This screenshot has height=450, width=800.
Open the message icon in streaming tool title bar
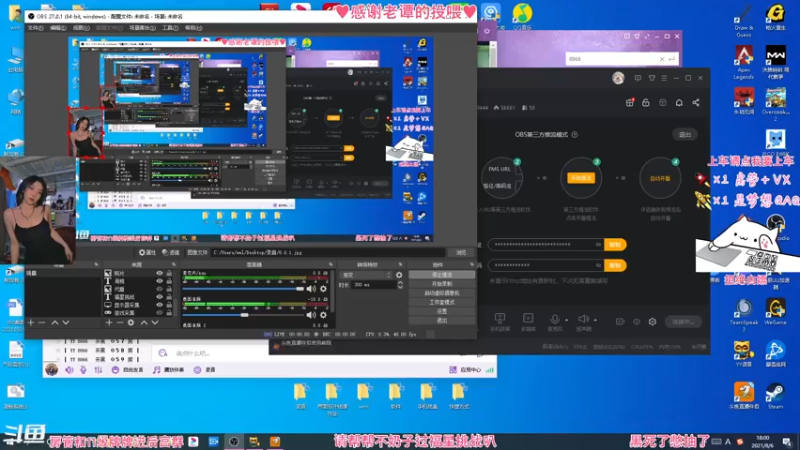[x=638, y=78]
